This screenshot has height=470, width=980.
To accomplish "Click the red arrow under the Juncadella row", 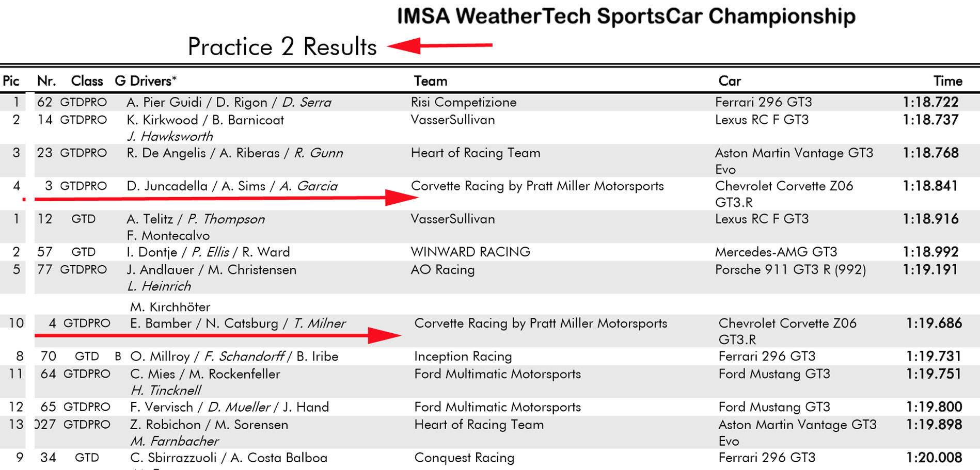I will pyautogui.click(x=227, y=198).
